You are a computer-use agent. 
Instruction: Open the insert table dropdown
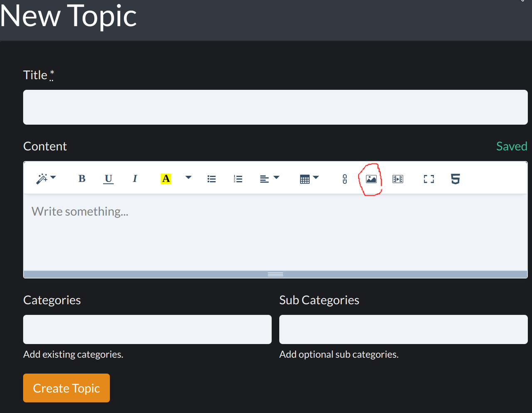tap(309, 179)
